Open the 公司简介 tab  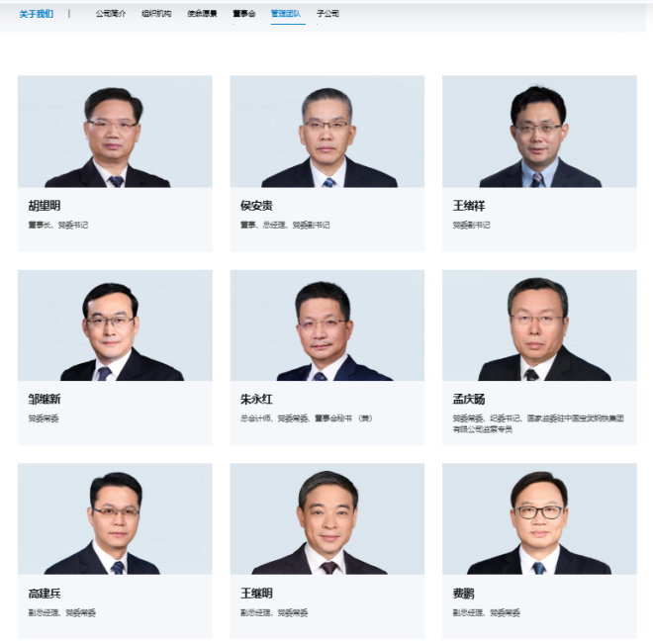click(x=111, y=14)
